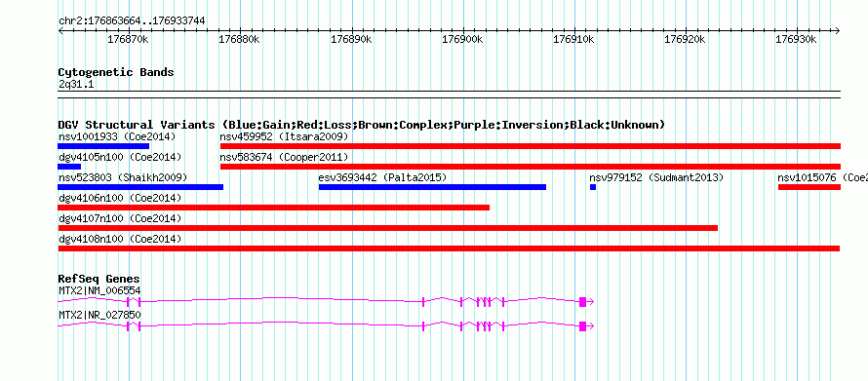Open the MTX2|NM_006554 gene label
The height and width of the screenshot is (381, 868).
[99, 290]
